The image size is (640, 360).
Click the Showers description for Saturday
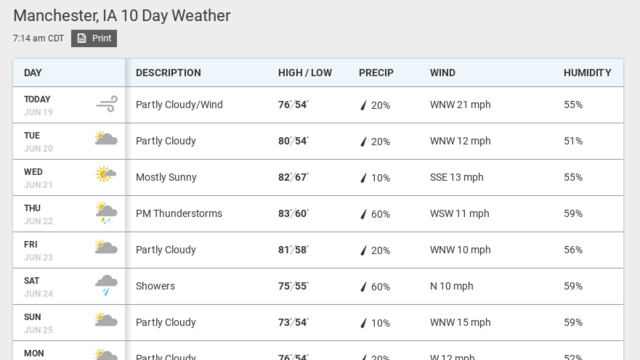click(155, 286)
